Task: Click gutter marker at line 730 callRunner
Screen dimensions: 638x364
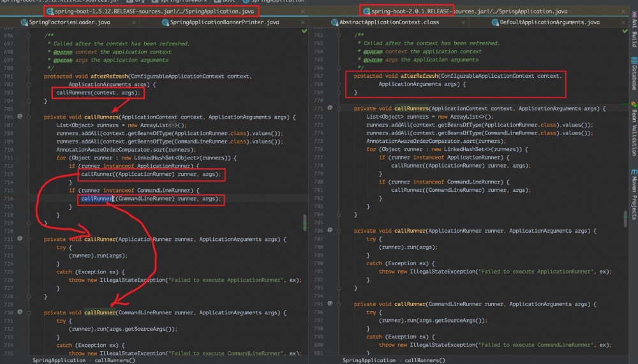Action: pyautogui.click(x=20, y=312)
